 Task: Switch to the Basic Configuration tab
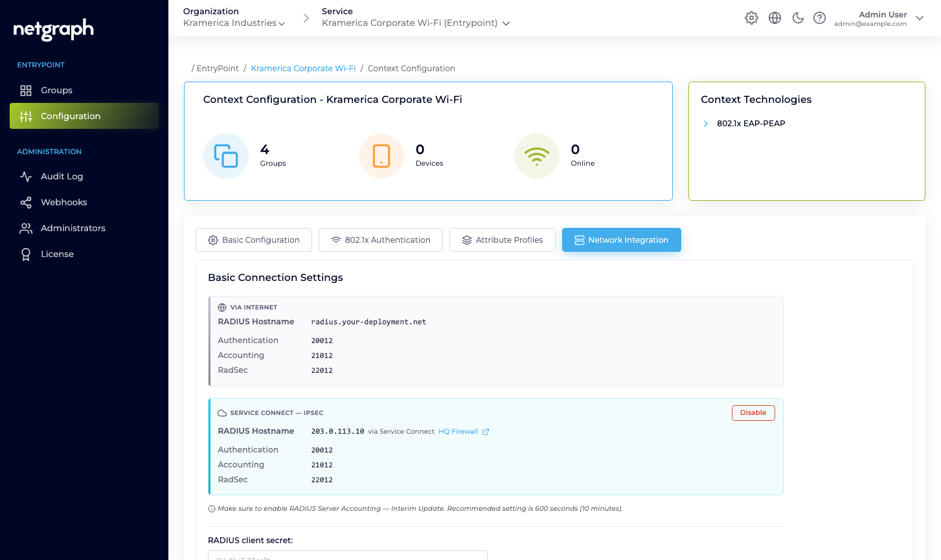coord(254,240)
